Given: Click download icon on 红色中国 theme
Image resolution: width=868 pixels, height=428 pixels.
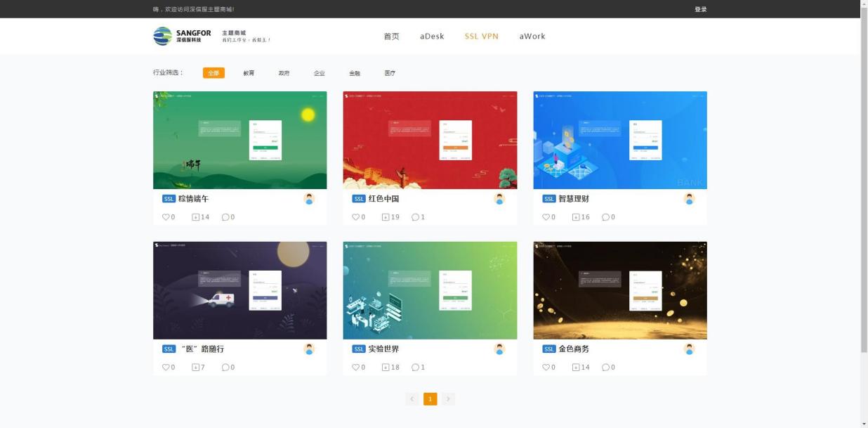Looking at the screenshot, I should (x=386, y=217).
